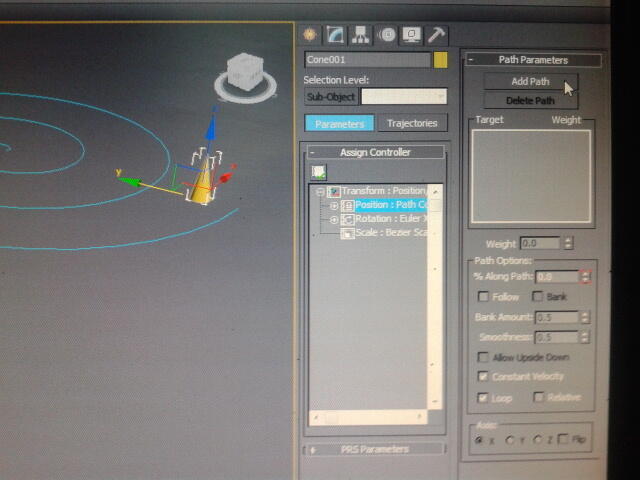Click the Transform controller icon in tree

(334, 191)
